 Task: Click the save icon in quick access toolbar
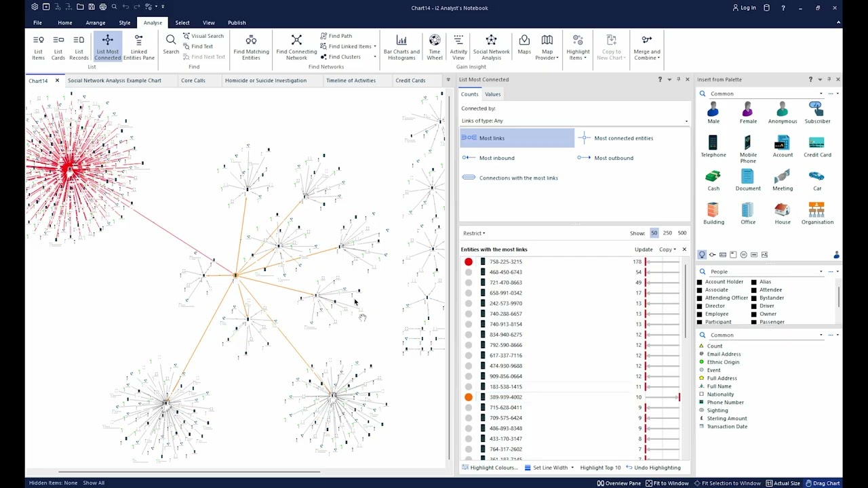click(91, 7)
